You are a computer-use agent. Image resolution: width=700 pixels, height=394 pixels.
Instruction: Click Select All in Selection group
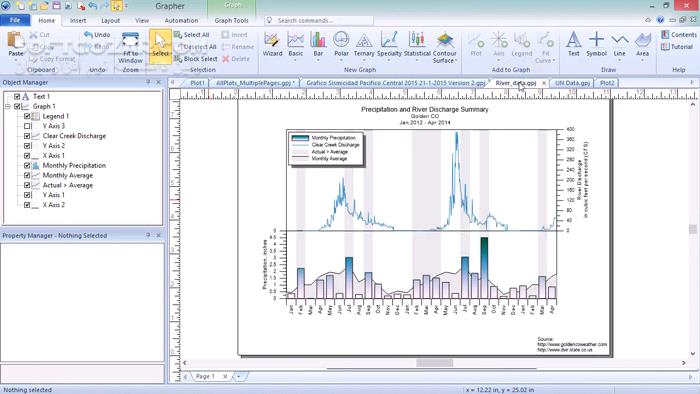(x=192, y=35)
